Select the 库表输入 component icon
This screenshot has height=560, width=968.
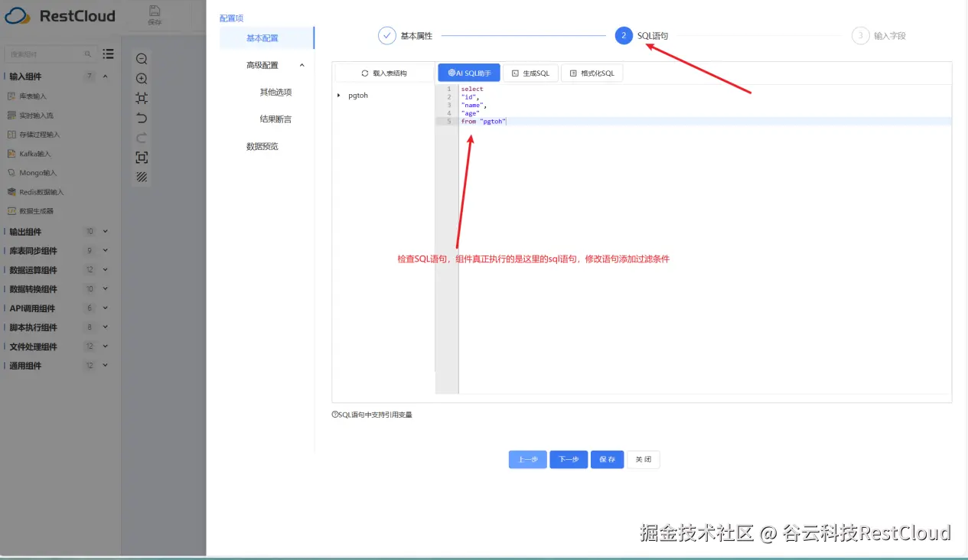(11, 96)
